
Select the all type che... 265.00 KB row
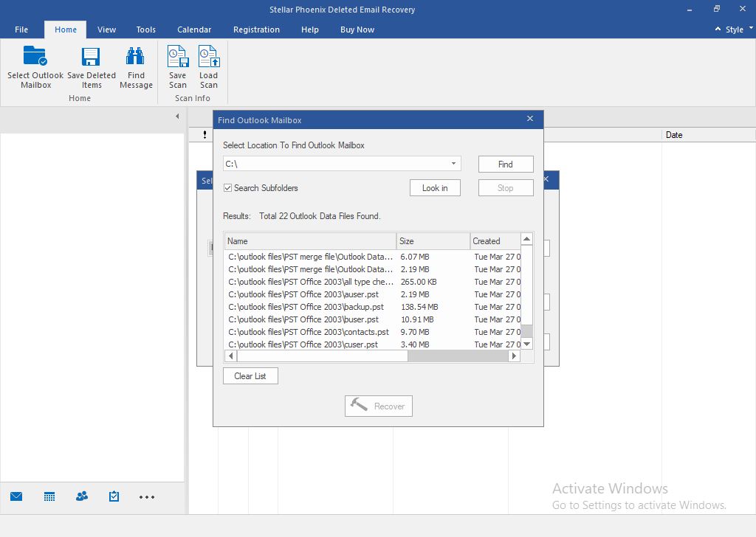tap(373, 282)
